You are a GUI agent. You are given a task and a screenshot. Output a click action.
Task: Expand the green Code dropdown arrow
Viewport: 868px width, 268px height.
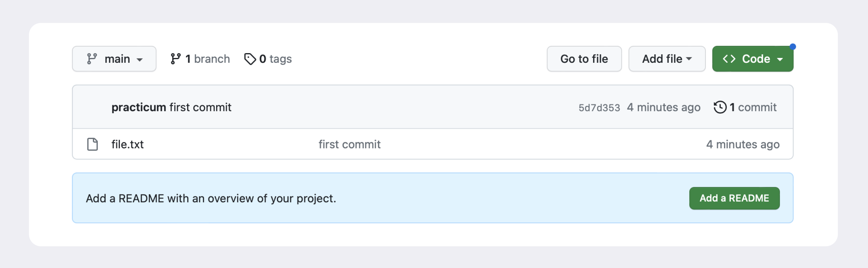[x=780, y=59]
